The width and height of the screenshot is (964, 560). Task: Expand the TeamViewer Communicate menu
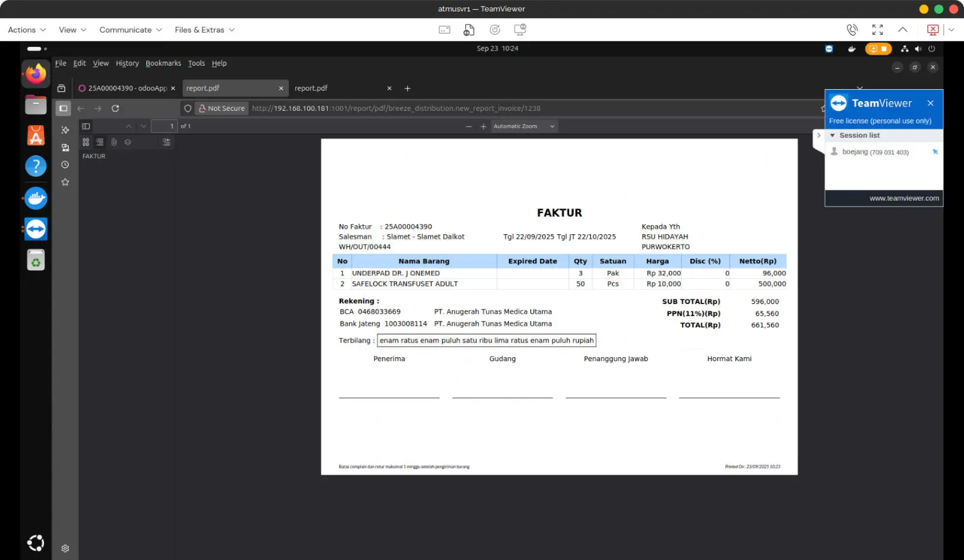tap(130, 30)
